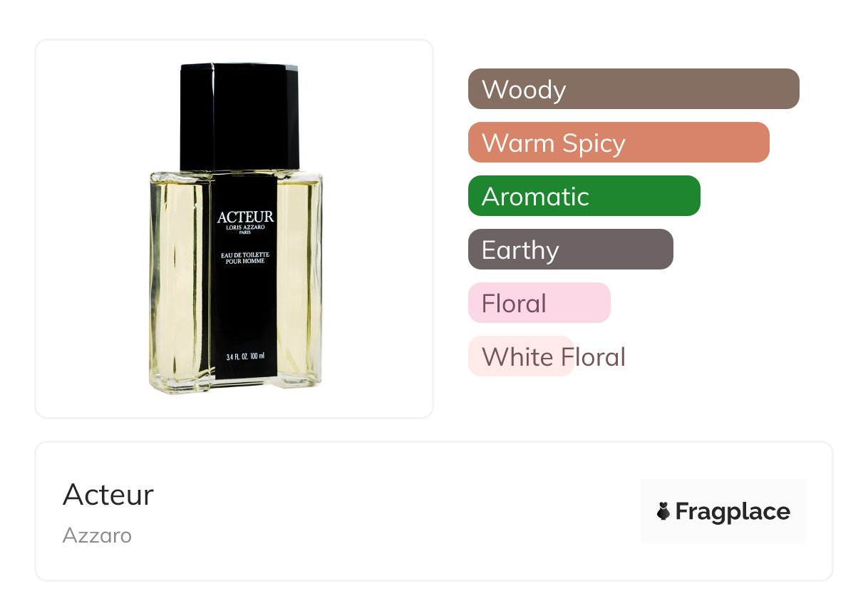Click the black cap of the bottle

coord(239,117)
